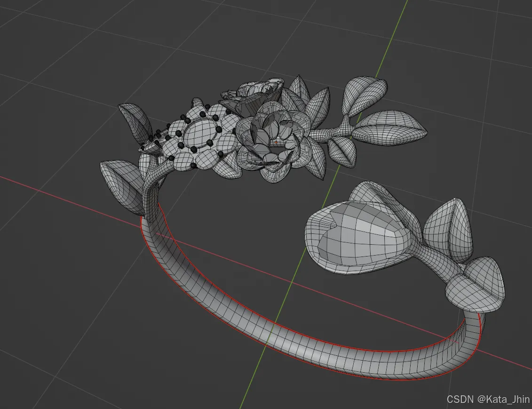Select the small leaf hanging below the branch stem

click(x=342, y=152)
